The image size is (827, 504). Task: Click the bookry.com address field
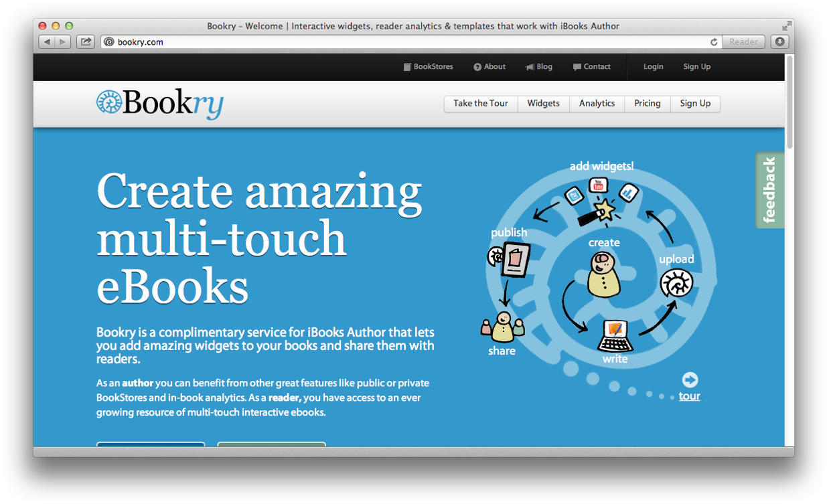pos(410,41)
